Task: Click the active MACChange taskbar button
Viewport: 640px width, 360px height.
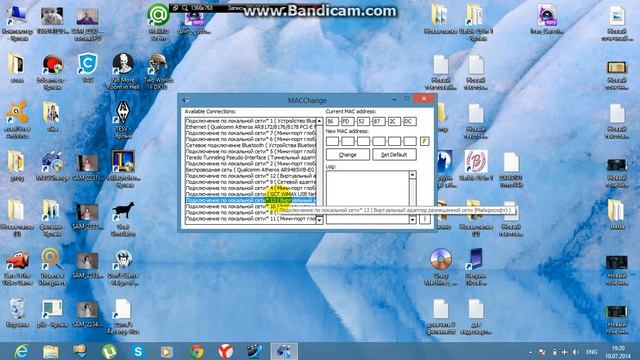Action: (284, 351)
